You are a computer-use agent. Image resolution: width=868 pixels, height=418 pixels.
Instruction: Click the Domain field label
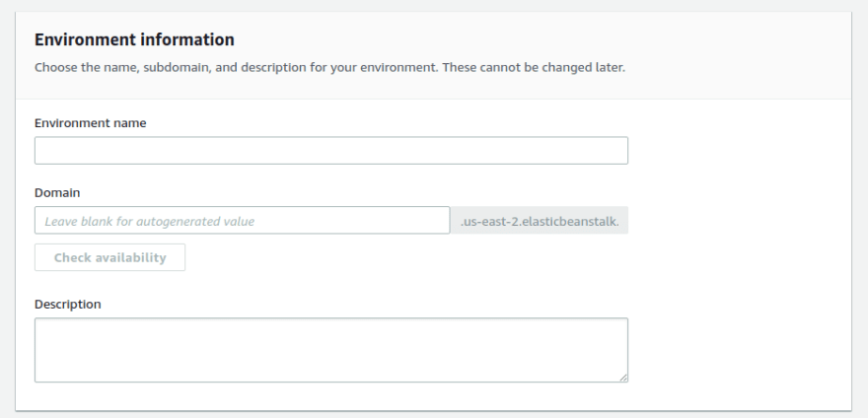[x=57, y=192]
